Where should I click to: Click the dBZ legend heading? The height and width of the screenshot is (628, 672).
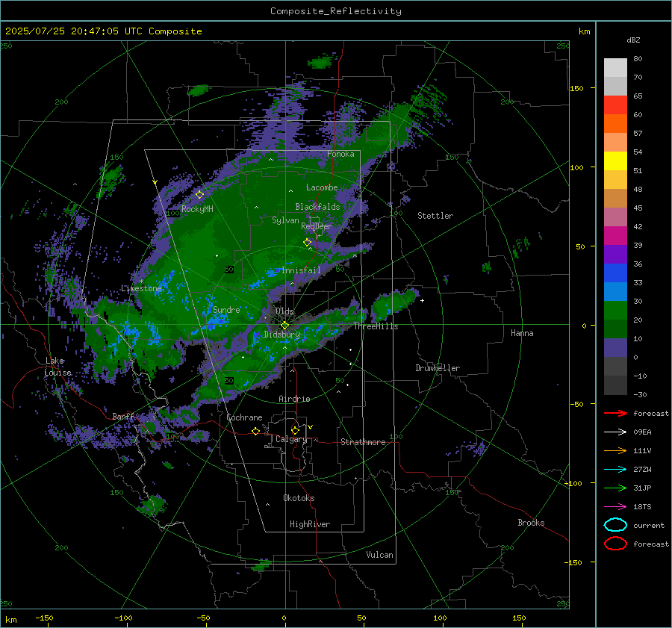[x=633, y=40]
